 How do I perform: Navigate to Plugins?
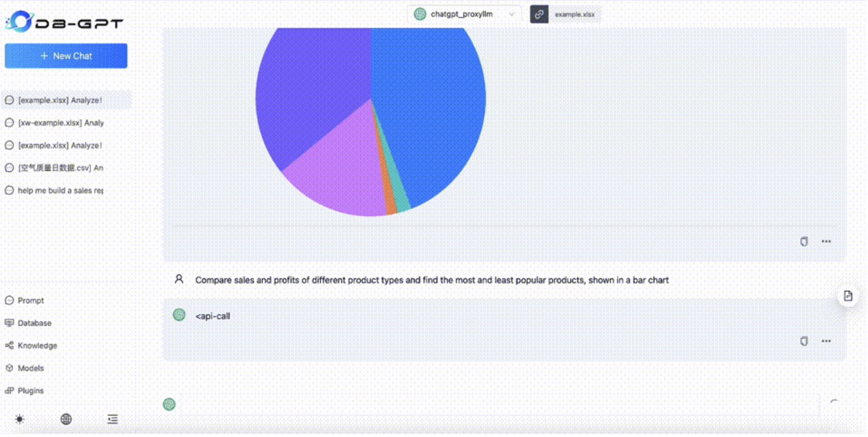pos(30,391)
